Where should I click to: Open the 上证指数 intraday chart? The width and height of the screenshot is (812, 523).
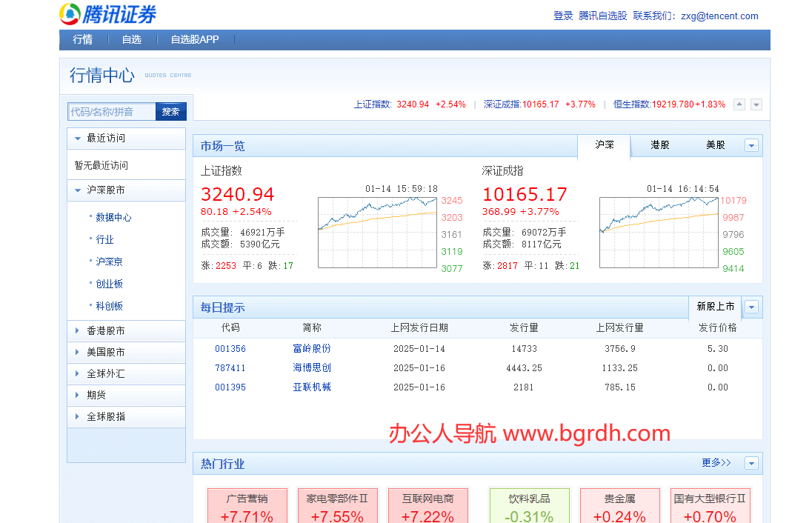coord(377,233)
